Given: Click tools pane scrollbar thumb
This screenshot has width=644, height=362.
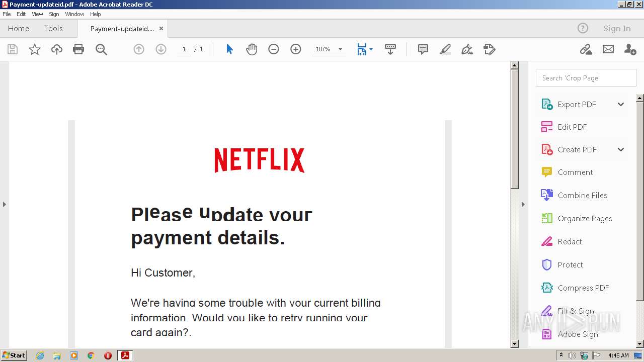Looking at the screenshot, I should [x=640, y=201].
